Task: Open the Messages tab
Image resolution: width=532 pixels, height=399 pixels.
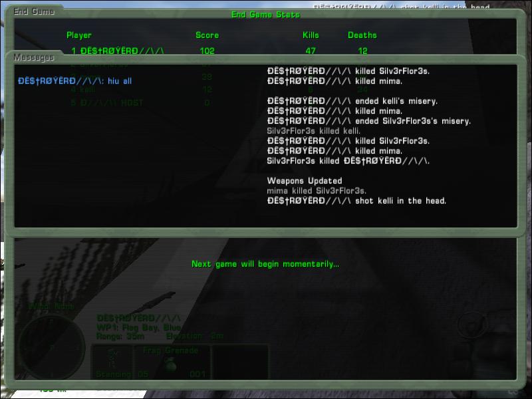Action: click(x=34, y=57)
